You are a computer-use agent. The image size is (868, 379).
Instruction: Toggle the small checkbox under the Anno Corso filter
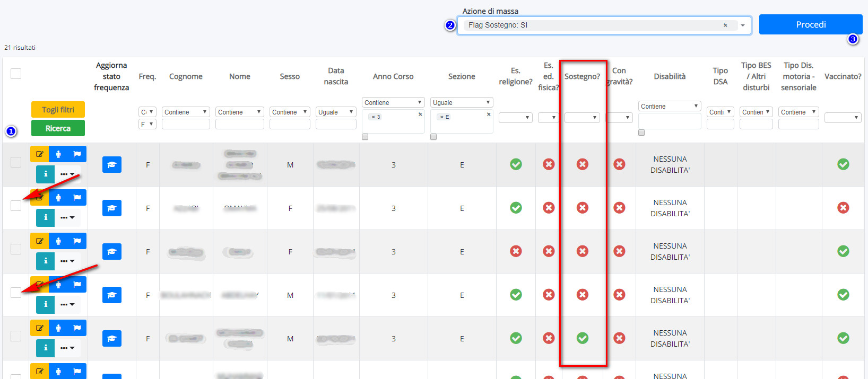(365, 137)
